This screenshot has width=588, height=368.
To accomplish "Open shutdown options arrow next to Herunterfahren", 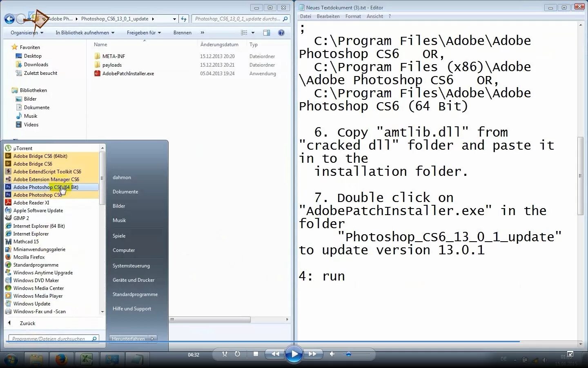I will [x=153, y=339].
